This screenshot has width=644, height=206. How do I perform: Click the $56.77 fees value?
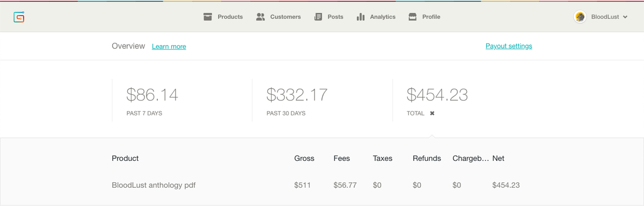coord(345,185)
